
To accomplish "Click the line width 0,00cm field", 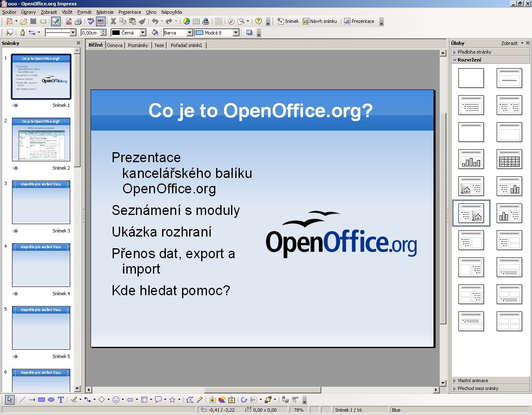I will tap(90, 32).
